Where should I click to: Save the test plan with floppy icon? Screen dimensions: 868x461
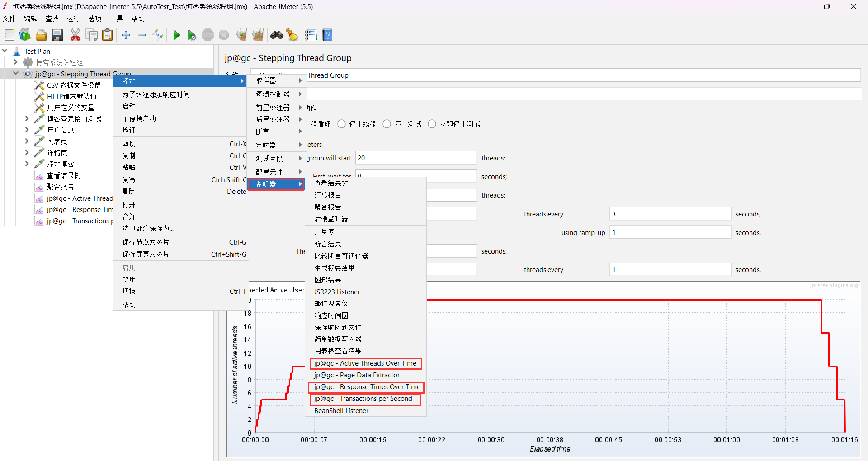(57, 35)
